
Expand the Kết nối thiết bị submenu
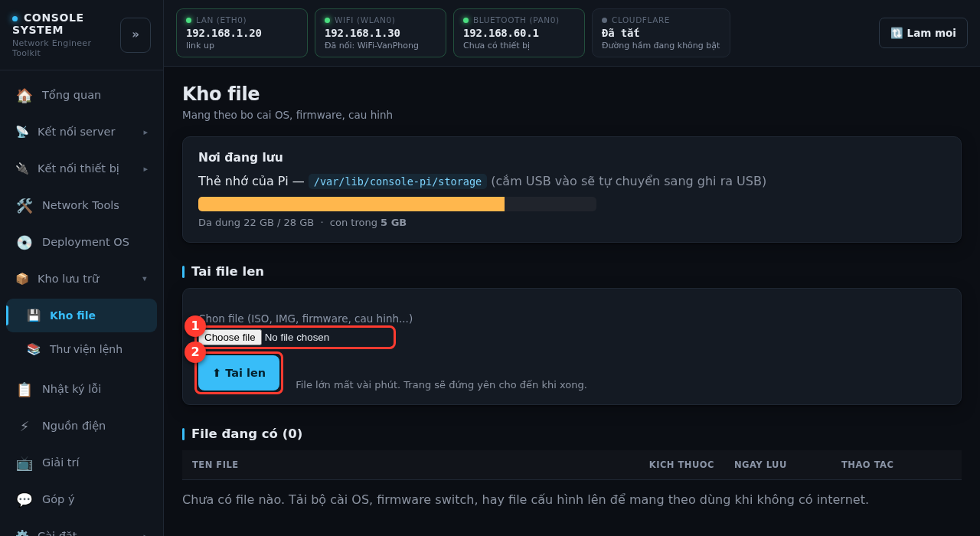(x=81, y=168)
